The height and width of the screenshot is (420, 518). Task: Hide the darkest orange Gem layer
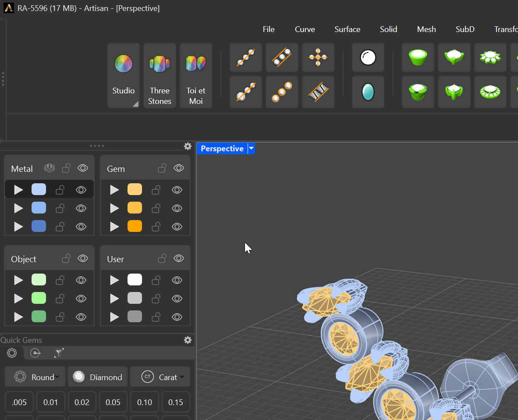coord(177,227)
